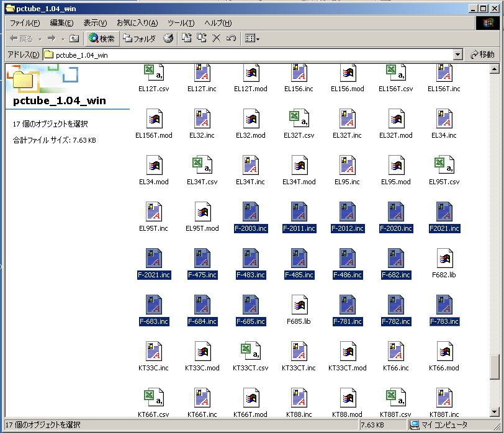This screenshot has width=504, height=433.
Task: Click the Back (戻る) toolbar button
Action: click(x=21, y=38)
